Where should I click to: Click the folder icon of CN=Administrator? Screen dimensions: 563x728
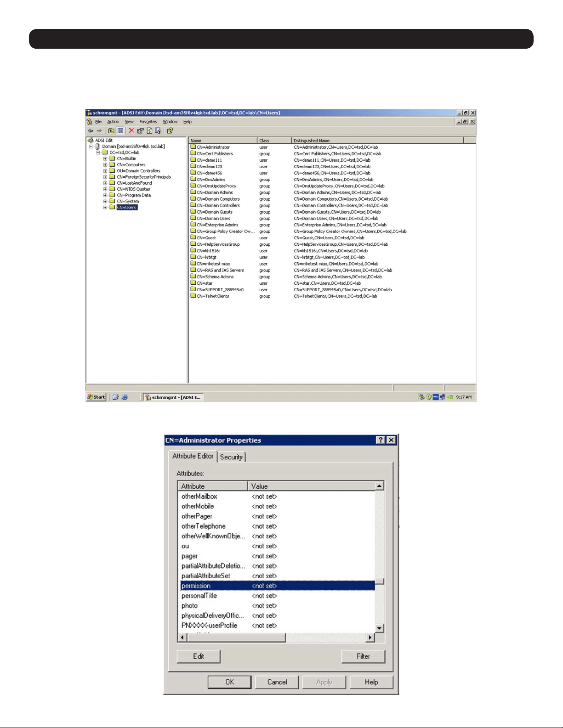click(x=193, y=147)
